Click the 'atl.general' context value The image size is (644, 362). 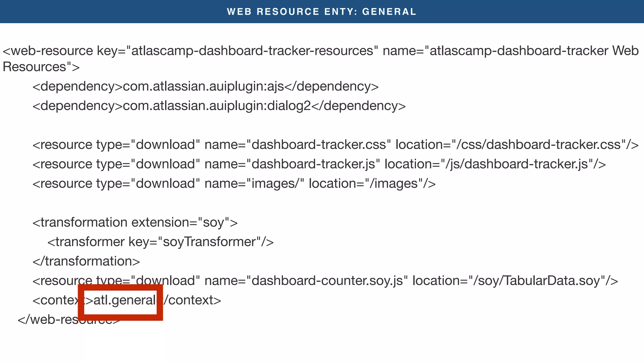(125, 301)
